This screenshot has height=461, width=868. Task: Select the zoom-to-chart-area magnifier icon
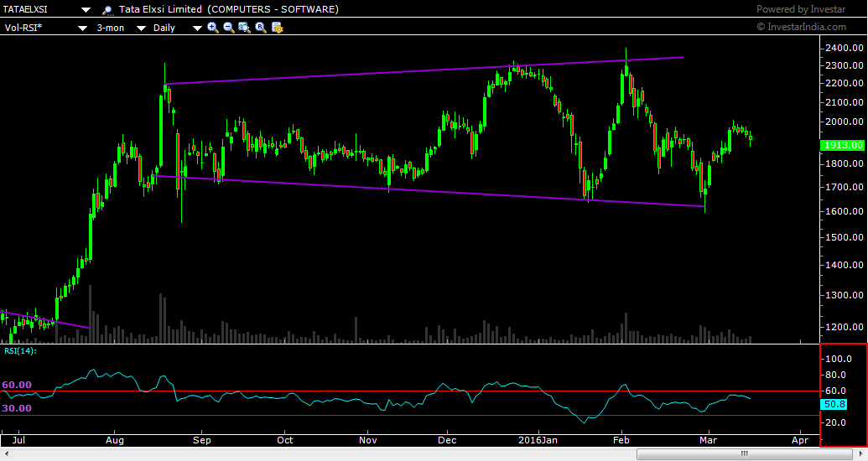(x=244, y=27)
